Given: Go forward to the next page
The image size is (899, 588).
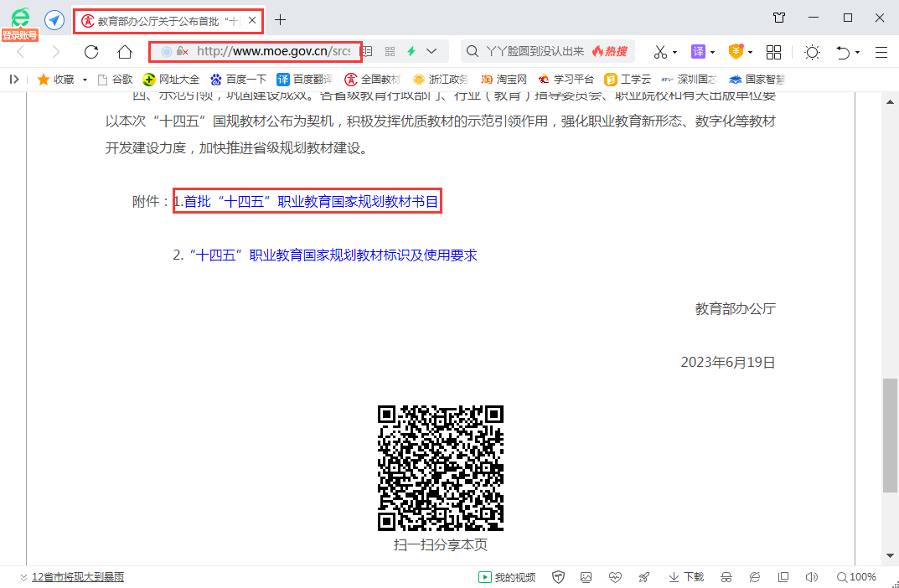Looking at the screenshot, I should coord(55,52).
